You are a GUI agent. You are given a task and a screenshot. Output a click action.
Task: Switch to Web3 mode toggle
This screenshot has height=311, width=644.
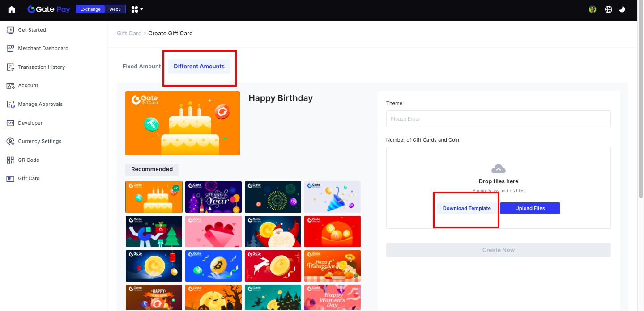[x=115, y=9]
